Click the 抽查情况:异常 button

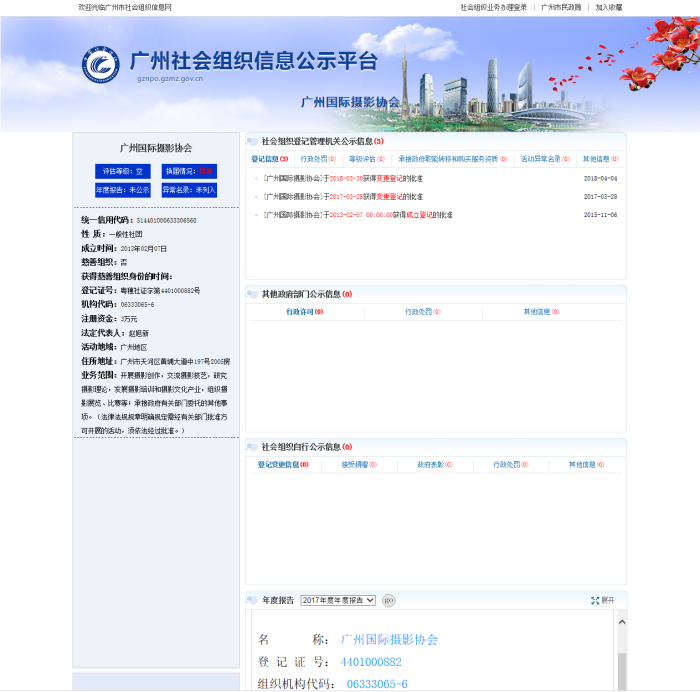coord(189,171)
